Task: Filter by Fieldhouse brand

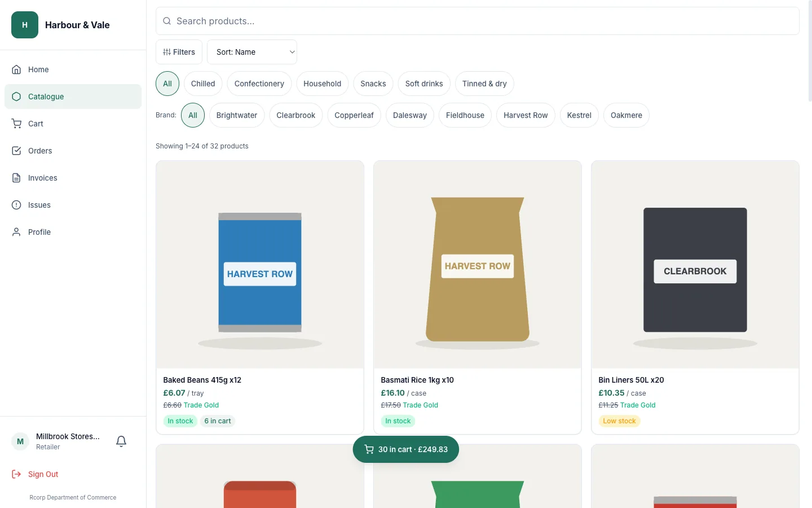Action: point(465,115)
